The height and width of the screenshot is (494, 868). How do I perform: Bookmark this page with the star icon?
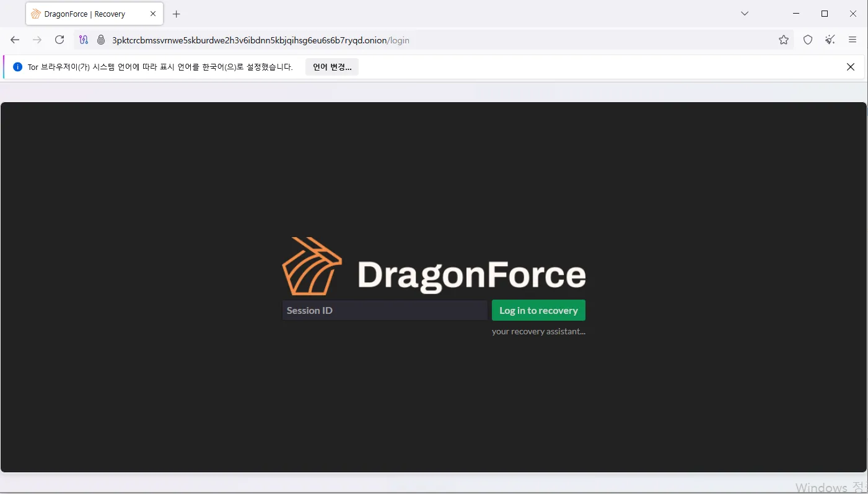[x=784, y=40]
